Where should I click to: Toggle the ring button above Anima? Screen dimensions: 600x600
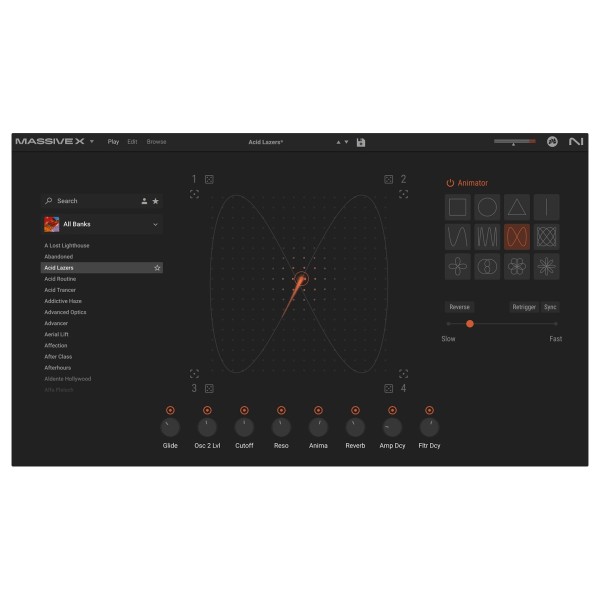click(x=318, y=410)
